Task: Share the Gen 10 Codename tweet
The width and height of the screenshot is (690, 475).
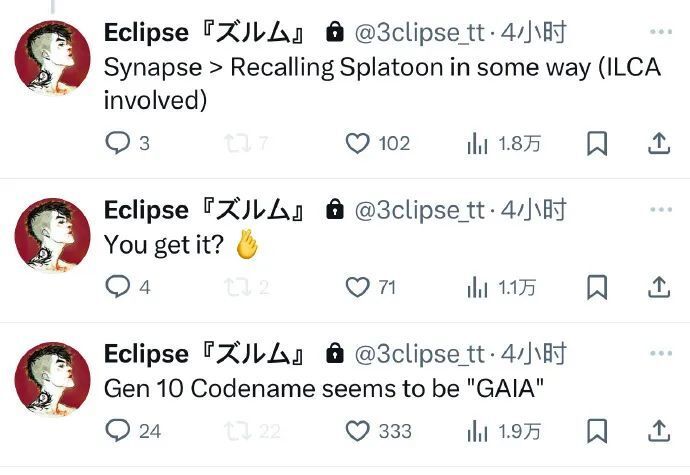Action: click(658, 431)
